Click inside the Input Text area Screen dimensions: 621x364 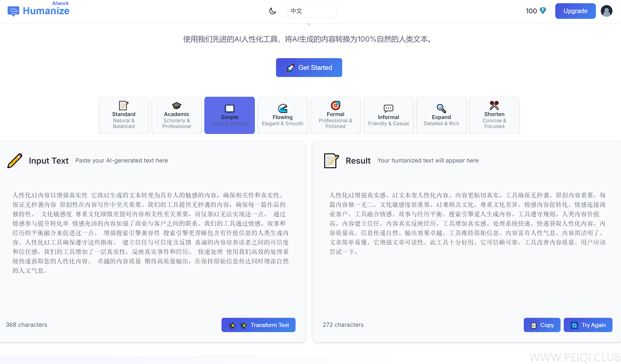coord(151,233)
